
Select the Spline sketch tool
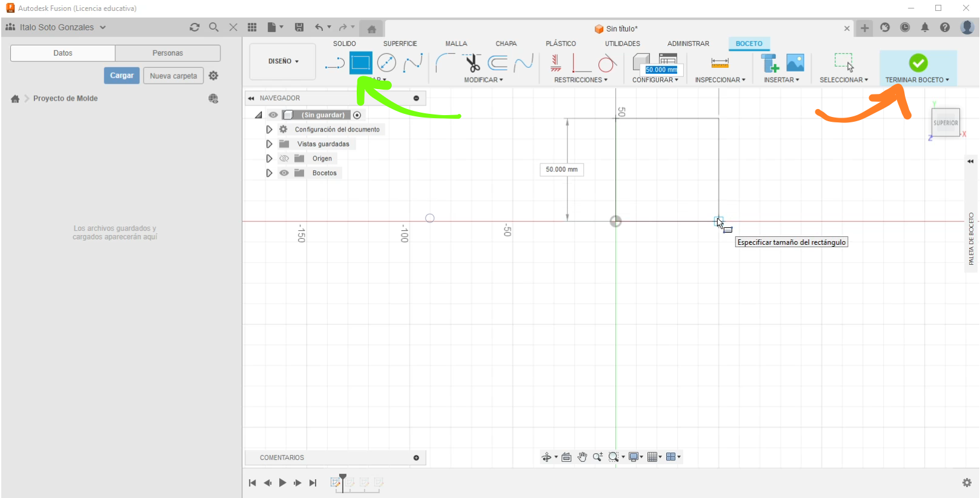click(x=413, y=62)
